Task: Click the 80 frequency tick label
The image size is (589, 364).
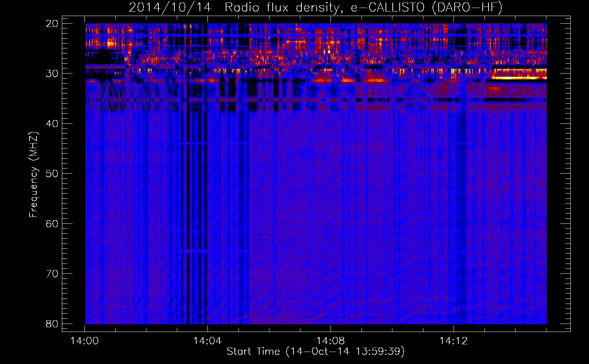Action: [52, 324]
